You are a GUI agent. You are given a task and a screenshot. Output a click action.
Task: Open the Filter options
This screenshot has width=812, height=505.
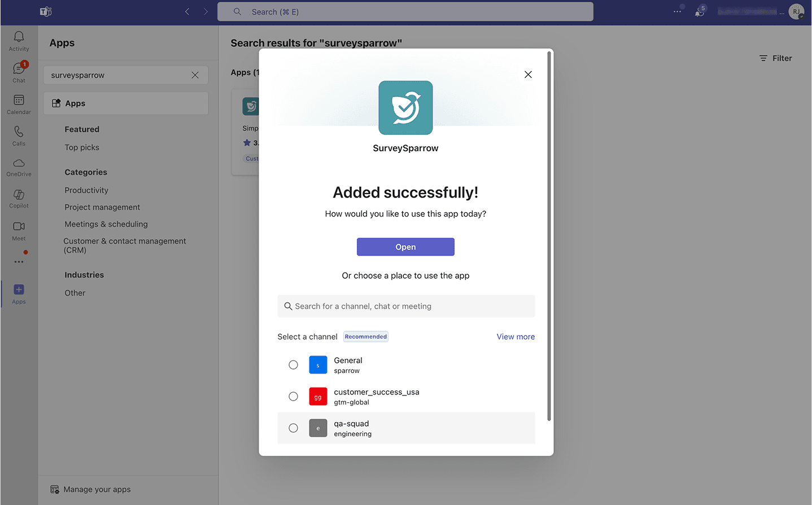(x=775, y=58)
